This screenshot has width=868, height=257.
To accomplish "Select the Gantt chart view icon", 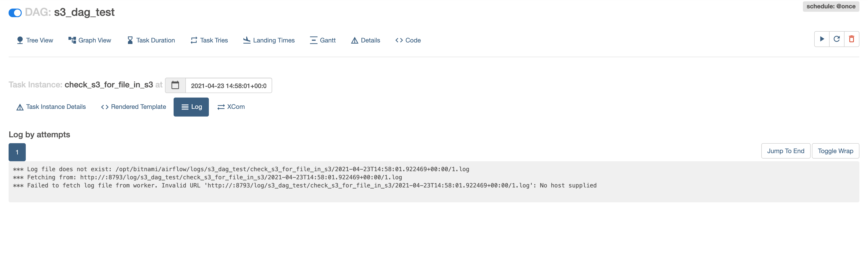I will (313, 40).
